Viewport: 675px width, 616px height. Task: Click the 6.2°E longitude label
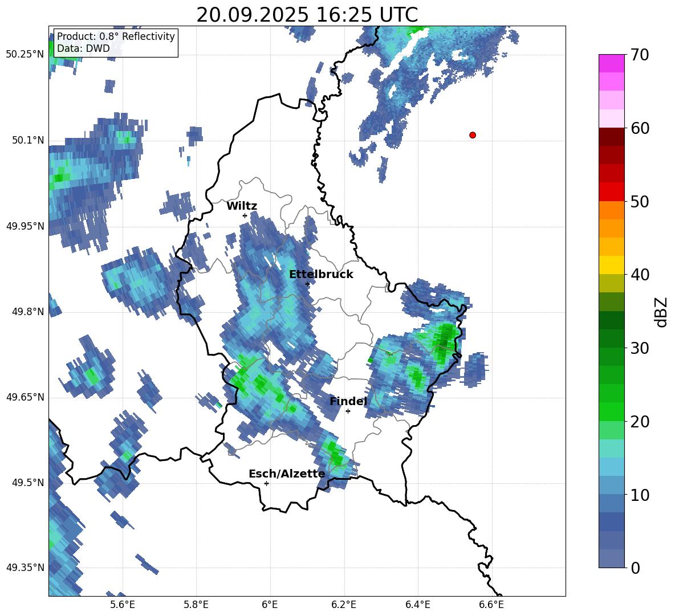coord(344,605)
